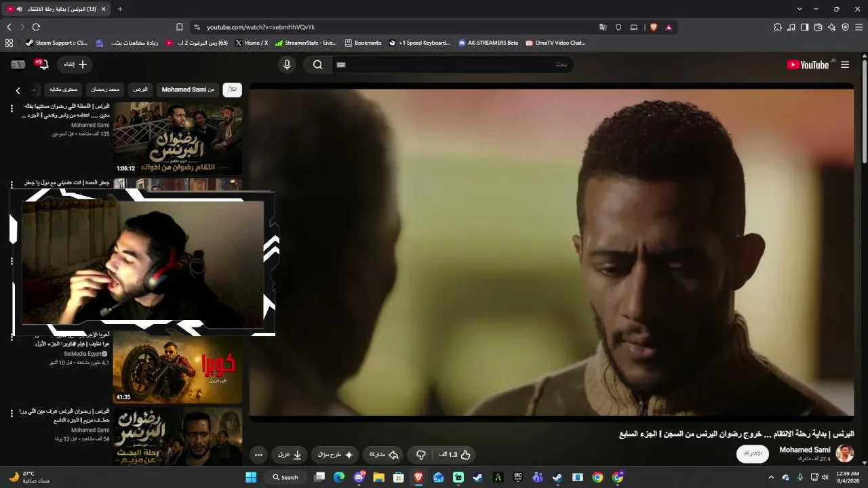This screenshot has width=868, height=488.
Task: Open the browser extensions puzzle icon
Action: pyautogui.click(x=778, y=27)
